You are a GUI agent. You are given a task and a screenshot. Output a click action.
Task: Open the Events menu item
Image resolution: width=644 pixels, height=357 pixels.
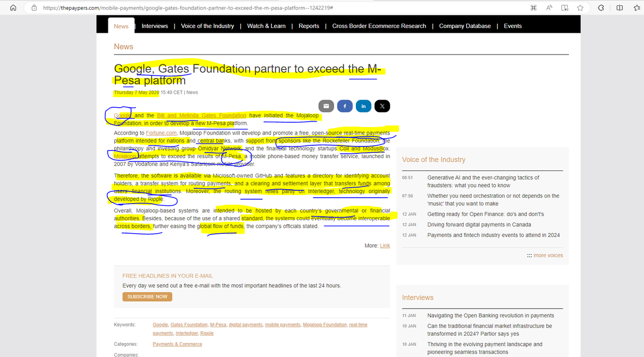coord(513,26)
